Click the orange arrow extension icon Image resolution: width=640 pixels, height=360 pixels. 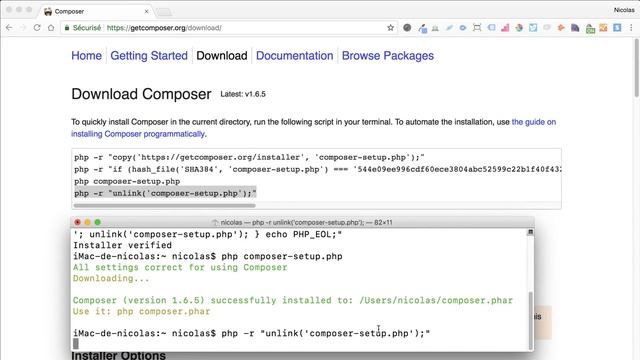tap(561, 28)
